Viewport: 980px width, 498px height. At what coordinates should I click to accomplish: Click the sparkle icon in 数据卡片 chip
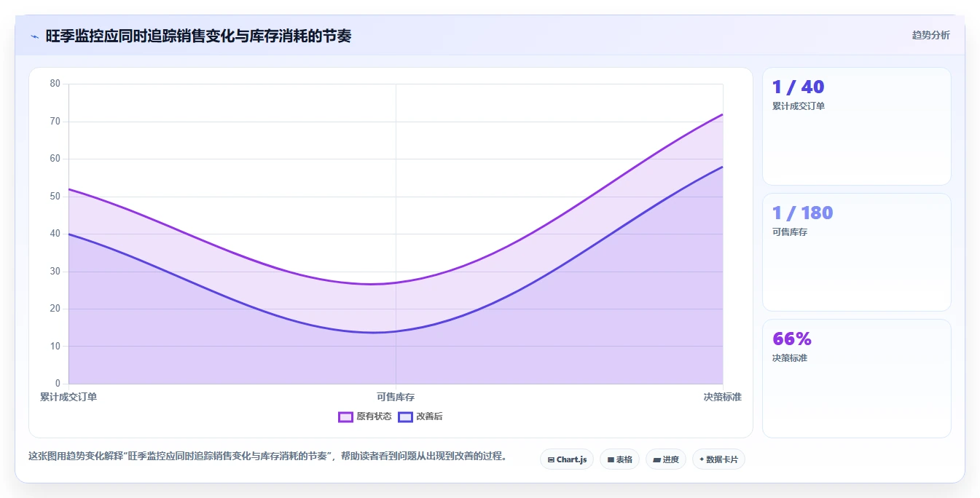(702, 459)
